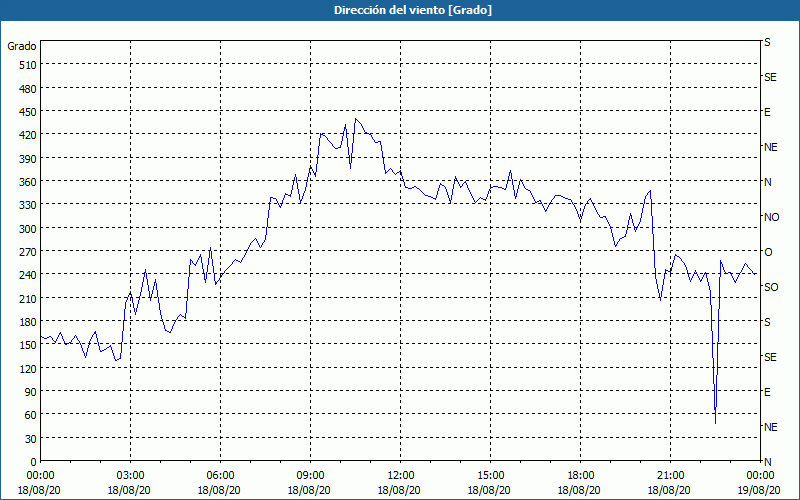Image resolution: width=800 pixels, height=500 pixels.
Task: Click the 60 y-axis tick label
Action: pyautogui.click(x=31, y=415)
